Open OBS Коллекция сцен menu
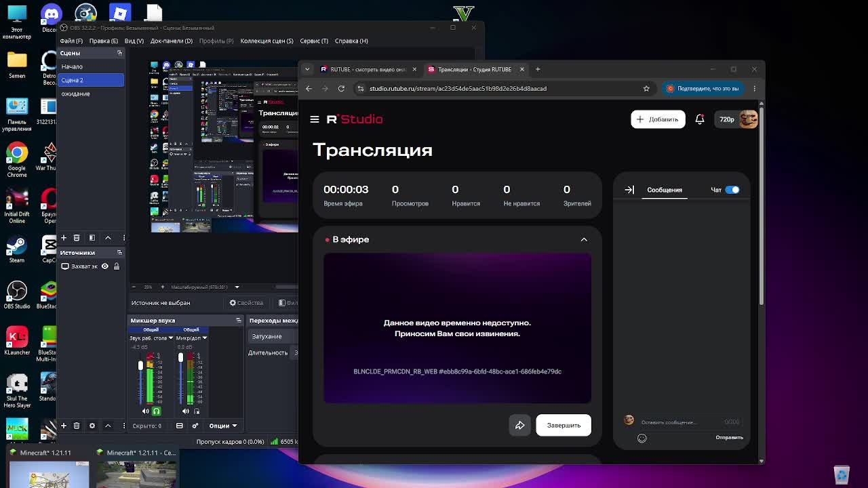Viewport: 868px width, 488px height. coord(267,41)
